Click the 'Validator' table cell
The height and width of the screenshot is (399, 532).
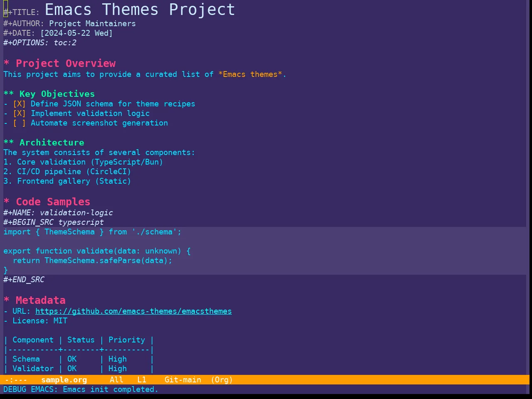[33, 369]
